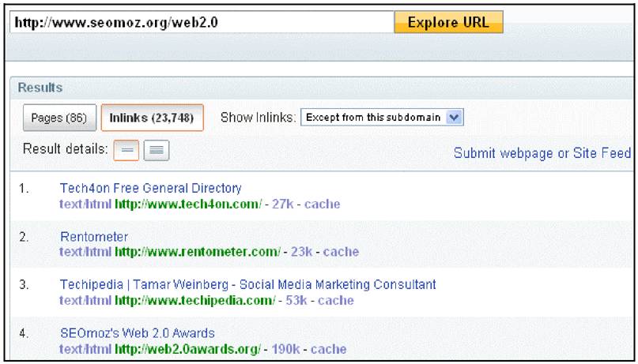The width and height of the screenshot is (638, 364).
Task: Click the 23k size text for rentometer
Action: click(x=301, y=252)
